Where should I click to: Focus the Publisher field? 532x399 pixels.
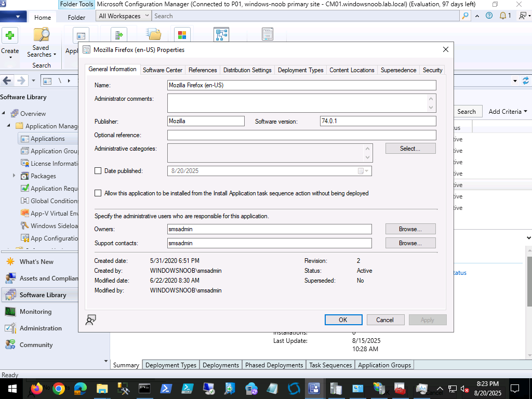(206, 121)
